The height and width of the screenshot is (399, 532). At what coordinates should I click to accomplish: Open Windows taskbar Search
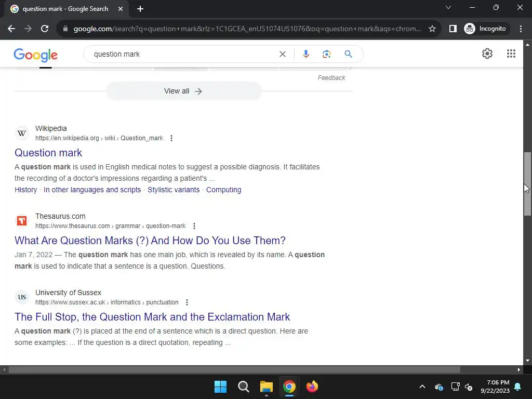(243, 387)
